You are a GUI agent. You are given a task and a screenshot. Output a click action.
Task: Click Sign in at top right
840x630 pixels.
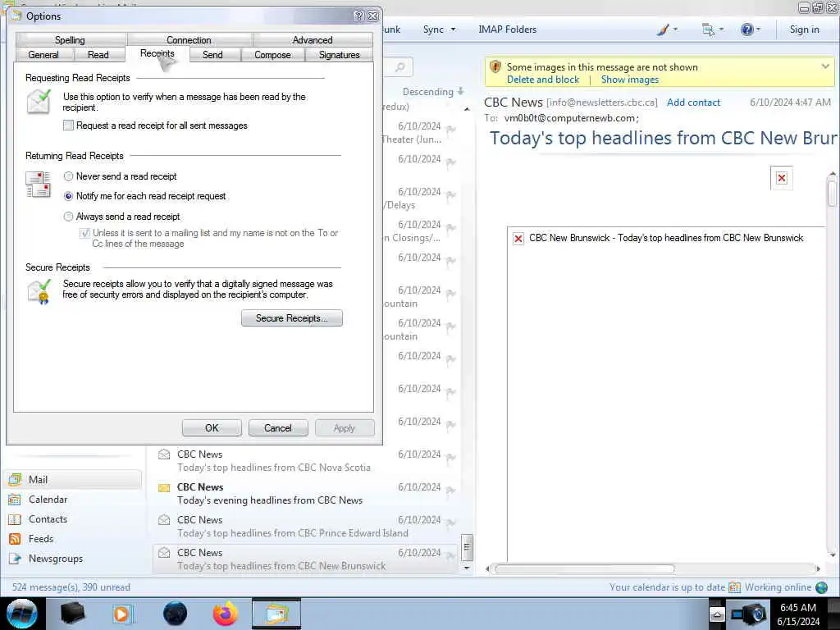click(x=804, y=30)
